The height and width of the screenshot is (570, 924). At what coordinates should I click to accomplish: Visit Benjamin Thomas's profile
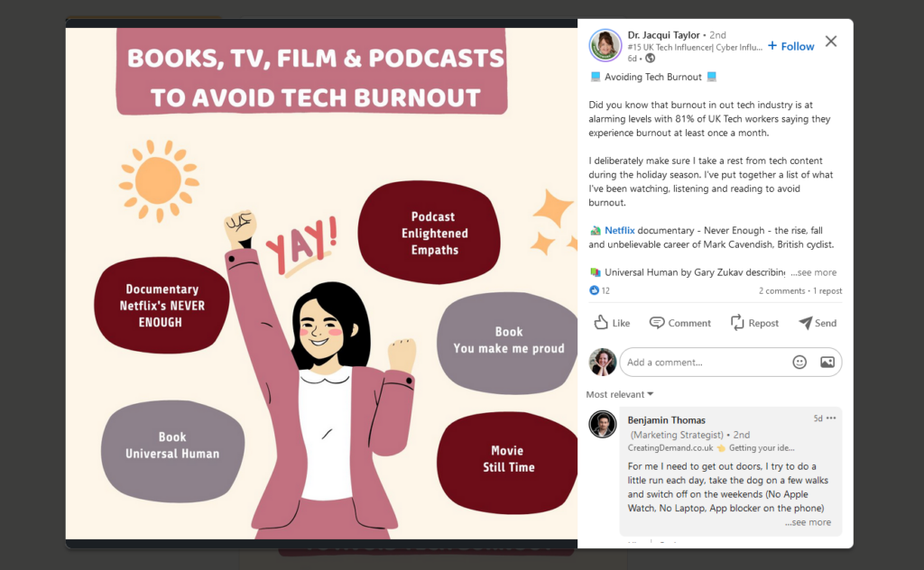666,419
